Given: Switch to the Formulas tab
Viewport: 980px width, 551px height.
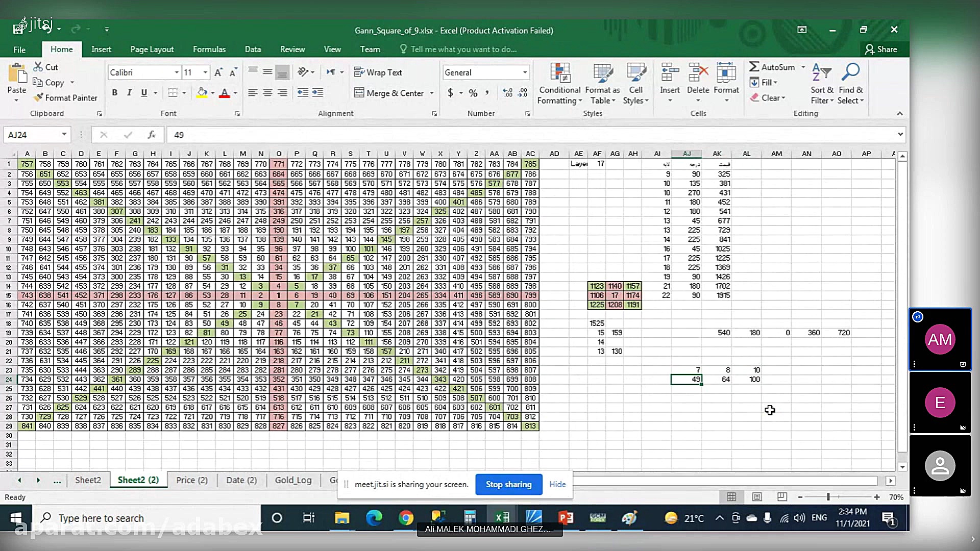Looking at the screenshot, I should point(209,49).
